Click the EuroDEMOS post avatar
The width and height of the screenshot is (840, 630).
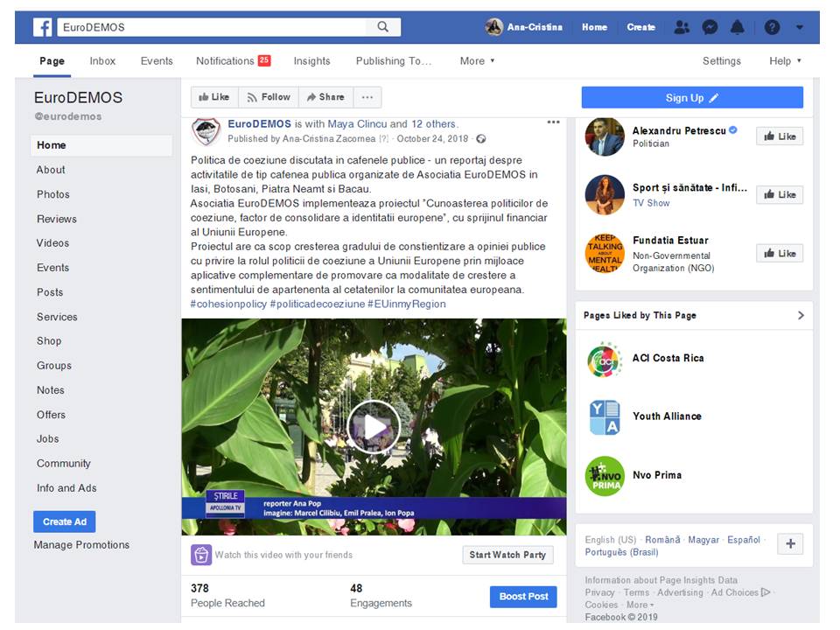pos(206,131)
